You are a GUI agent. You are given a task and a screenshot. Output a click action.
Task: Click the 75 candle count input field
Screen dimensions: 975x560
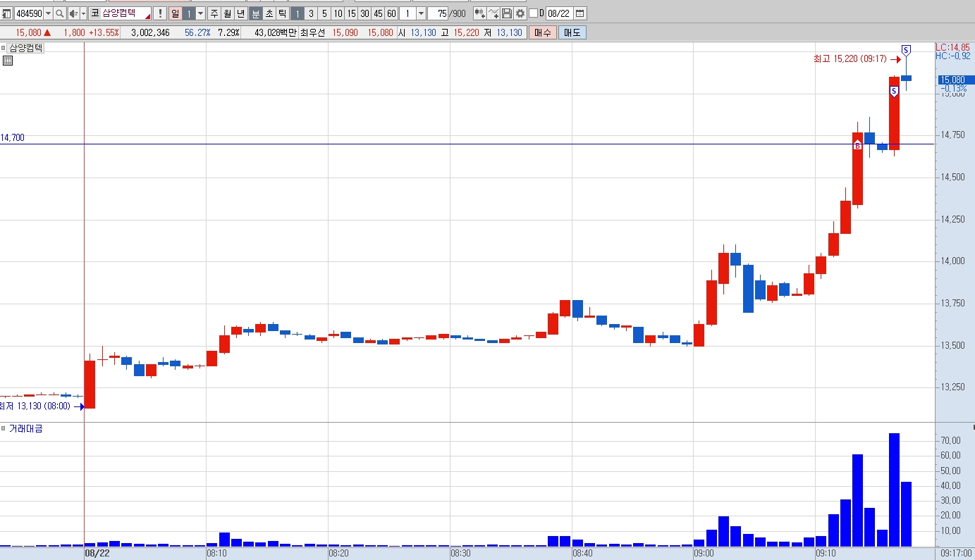438,13
